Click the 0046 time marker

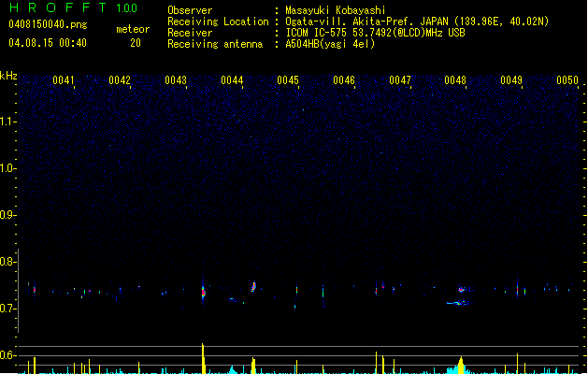point(344,80)
